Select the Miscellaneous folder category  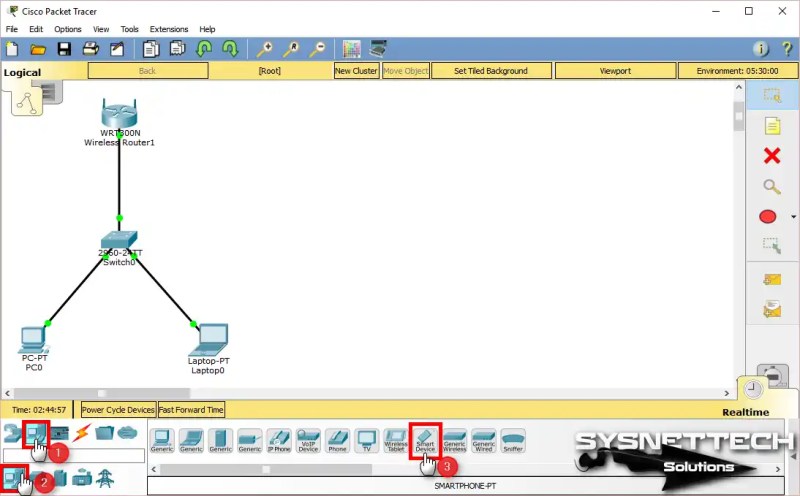point(104,433)
